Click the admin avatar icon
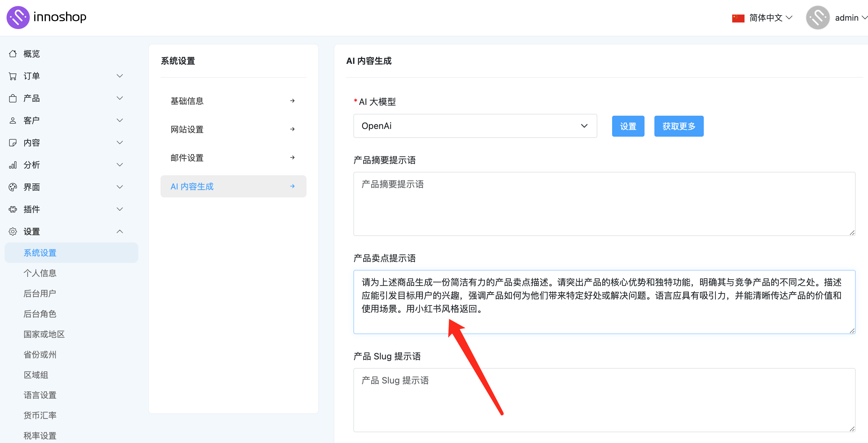The width and height of the screenshot is (868, 443). tap(817, 18)
